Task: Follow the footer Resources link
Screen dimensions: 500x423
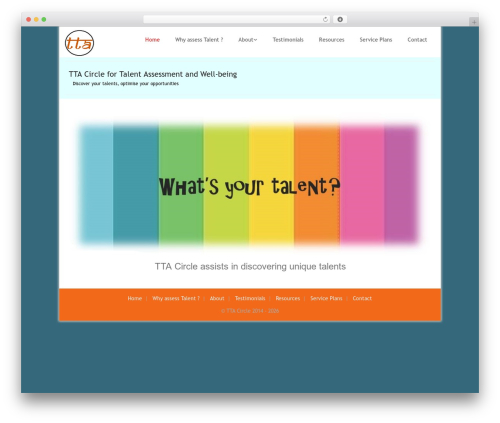Action: [x=288, y=298]
